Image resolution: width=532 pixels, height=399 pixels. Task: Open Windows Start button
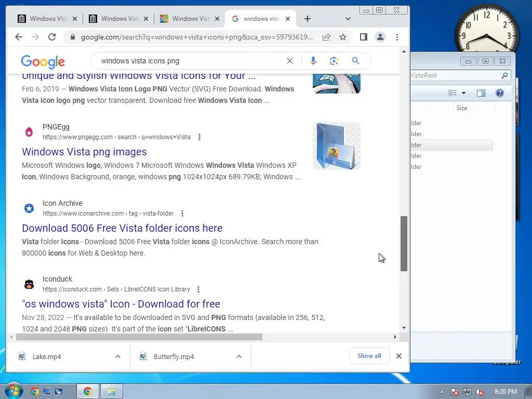[14, 391]
